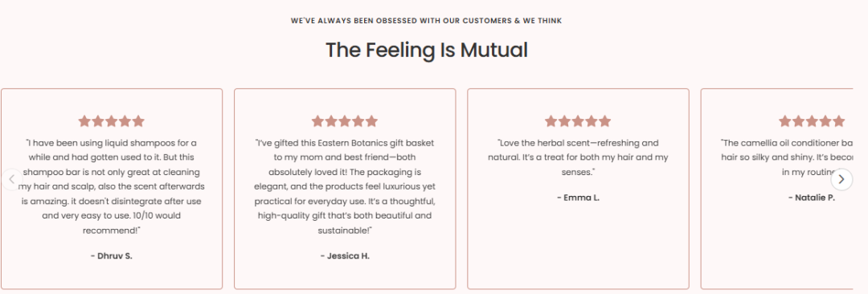Click the fourth star in Natalie P.'s rating
Screen dimensions: 868x294
pyautogui.click(x=825, y=121)
